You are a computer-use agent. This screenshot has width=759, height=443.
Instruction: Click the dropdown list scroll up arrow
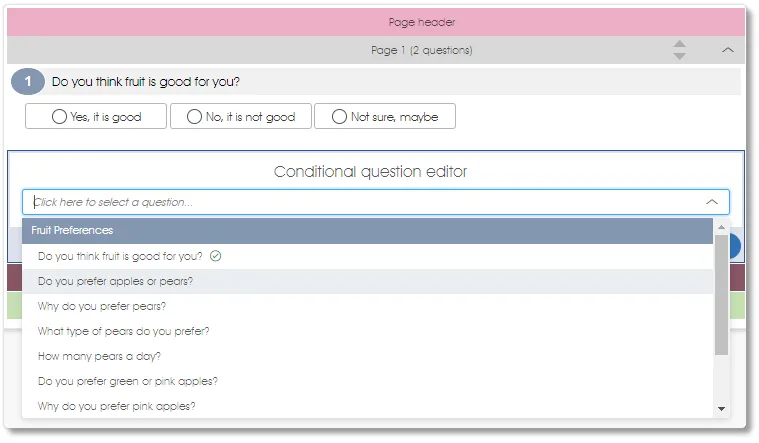point(721,226)
